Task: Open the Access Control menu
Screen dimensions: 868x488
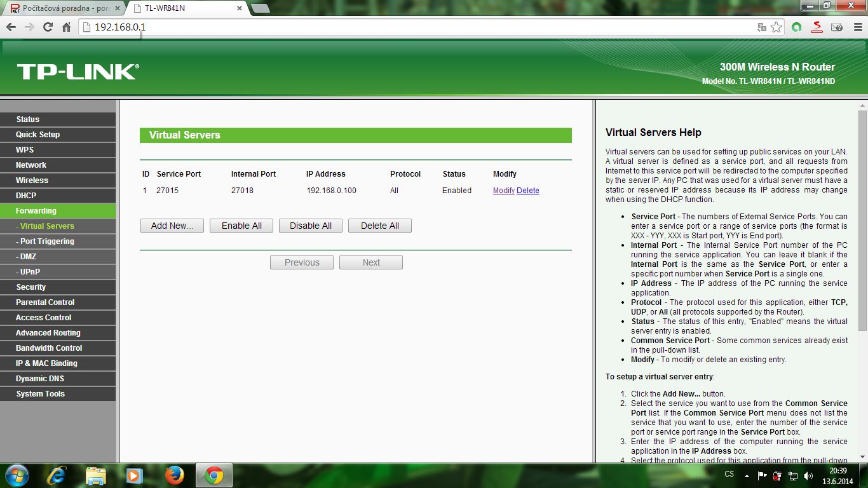Action: click(x=58, y=318)
